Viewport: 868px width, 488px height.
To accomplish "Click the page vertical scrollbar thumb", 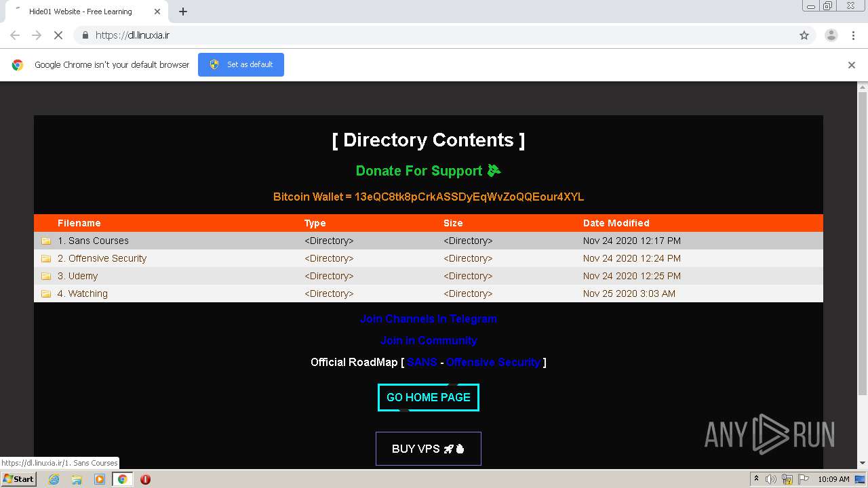I will (x=863, y=244).
